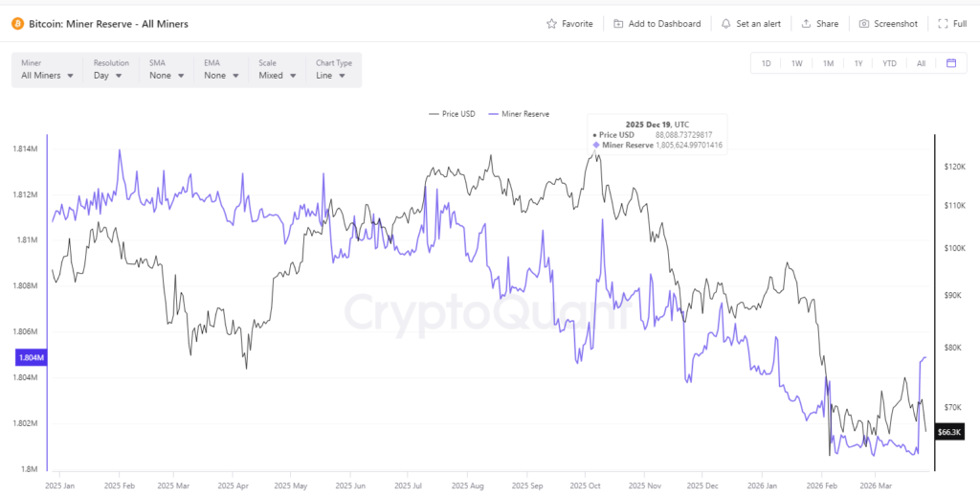Toggle Miner Reserve series in legend
Viewport: 980px width, 498px height.
pos(519,114)
